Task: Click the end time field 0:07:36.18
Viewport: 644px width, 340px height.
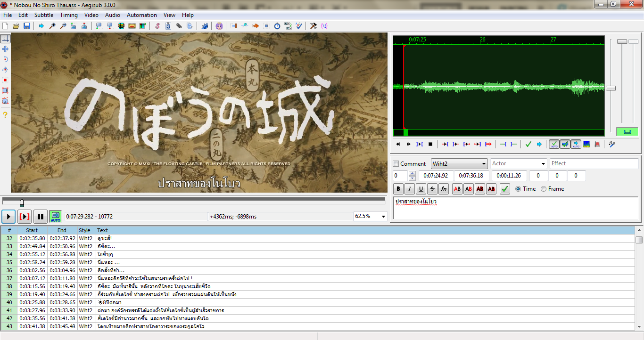Action: point(472,176)
